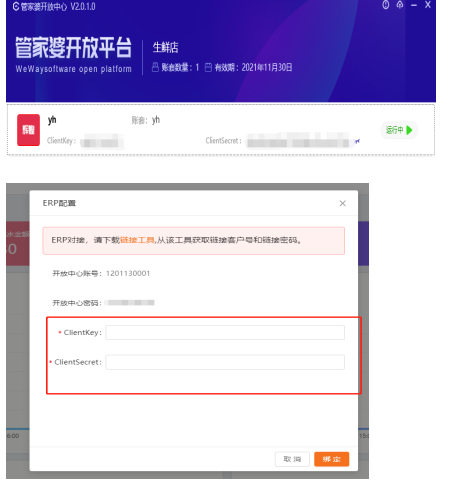Click the account count (账套数量) lock icon

[x=155, y=67]
